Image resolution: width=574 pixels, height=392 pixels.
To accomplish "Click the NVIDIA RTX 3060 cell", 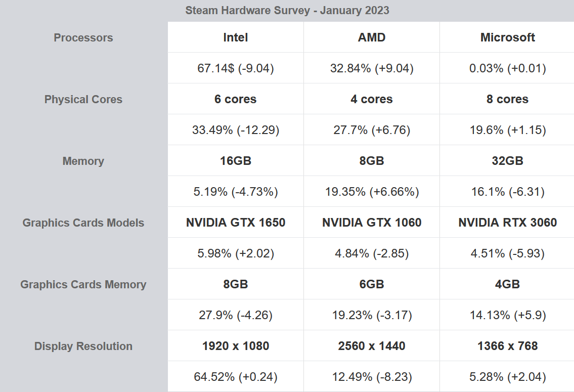I will pos(507,223).
